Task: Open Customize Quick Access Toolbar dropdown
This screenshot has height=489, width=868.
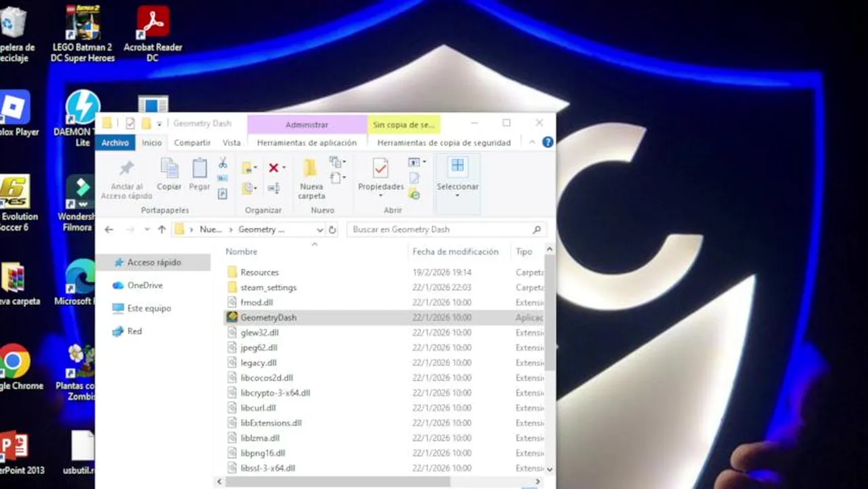Action: click(159, 124)
